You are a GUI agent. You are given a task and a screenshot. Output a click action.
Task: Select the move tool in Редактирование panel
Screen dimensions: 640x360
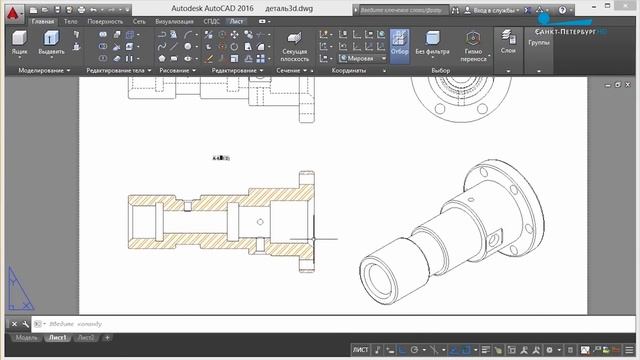click(x=235, y=35)
